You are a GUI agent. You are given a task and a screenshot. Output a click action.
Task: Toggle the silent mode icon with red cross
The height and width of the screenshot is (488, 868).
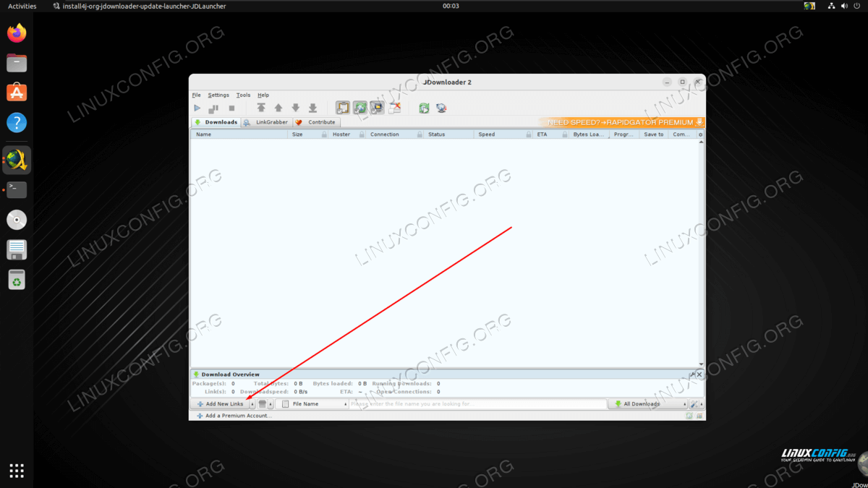pos(394,108)
